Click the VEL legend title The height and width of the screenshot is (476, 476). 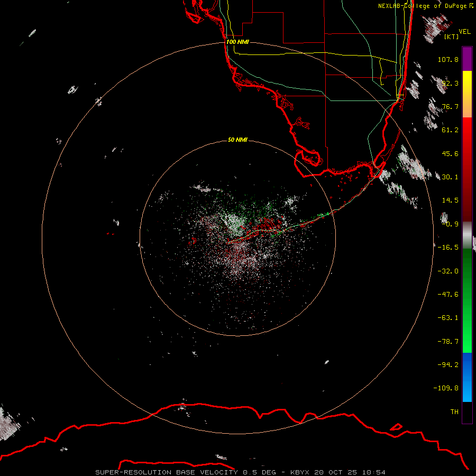tap(465, 32)
